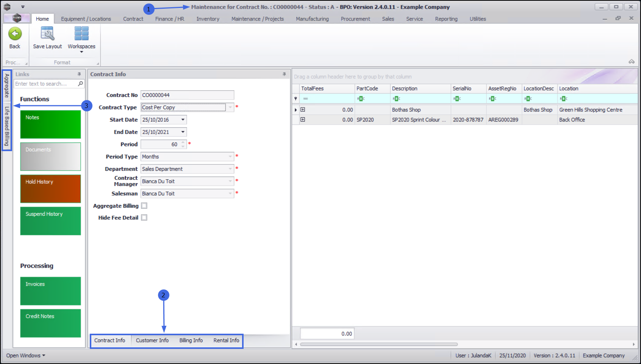This screenshot has width=641, height=364.
Task: Open the Contract Manager dropdown
Action: point(230,181)
